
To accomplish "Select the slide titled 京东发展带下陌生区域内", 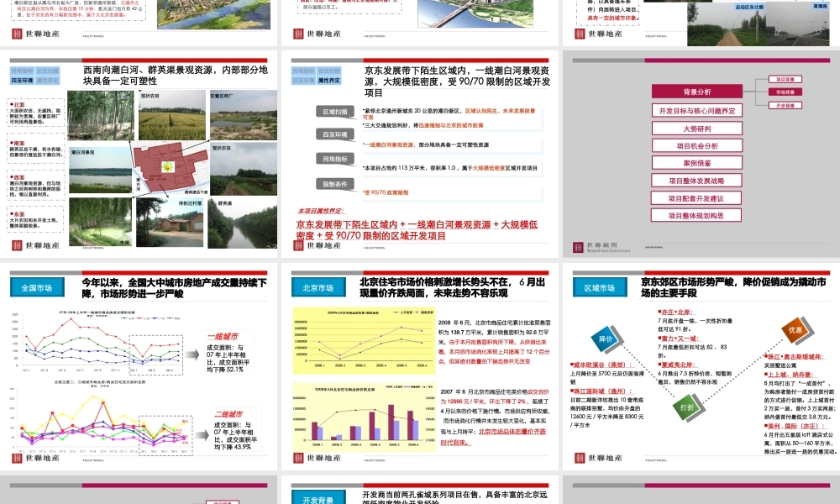I will [420, 155].
